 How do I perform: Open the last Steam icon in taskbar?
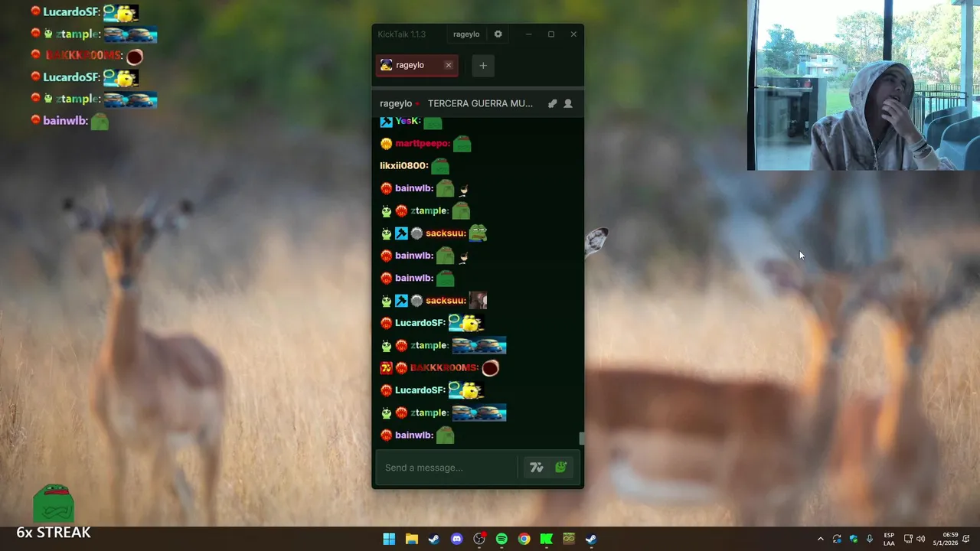click(591, 539)
